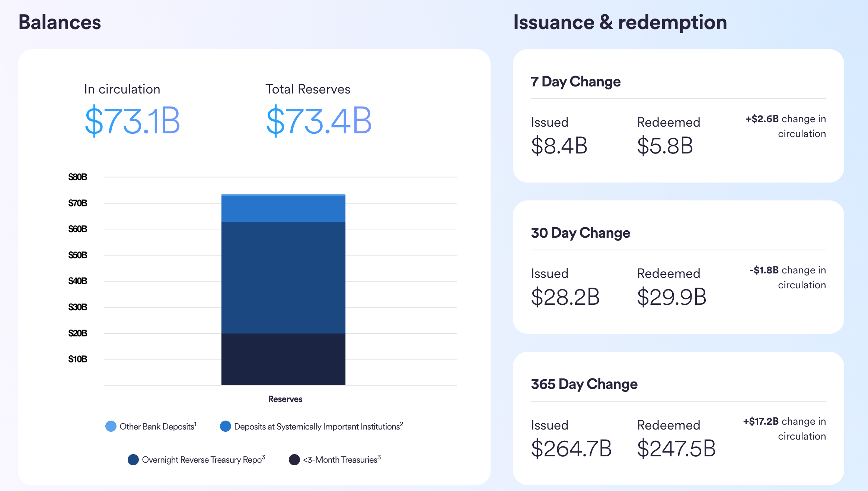Viewport: 868px width, 491px height.
Task: Click the Issuance & redemption section title
Action: [620, 22]
